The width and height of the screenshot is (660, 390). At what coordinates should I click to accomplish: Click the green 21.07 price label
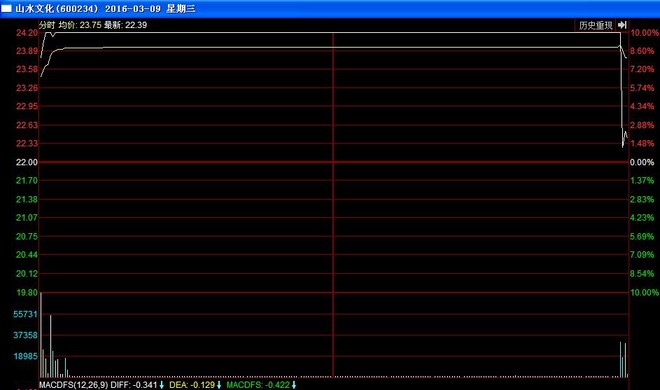[x=27, y=218]
